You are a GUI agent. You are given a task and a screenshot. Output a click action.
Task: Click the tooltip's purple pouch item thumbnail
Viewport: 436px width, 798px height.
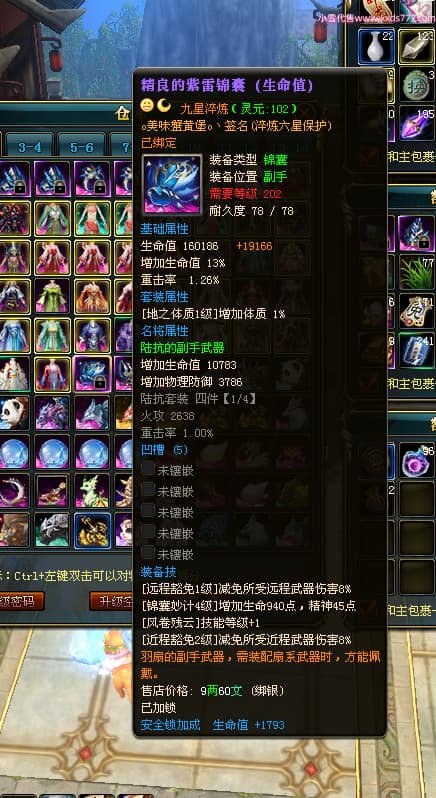[172, 184]
